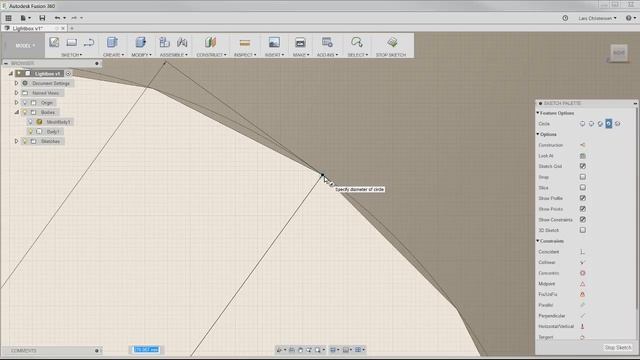This screenshot has height=360, width=640.
Task: Collapse the Feature Options section
Action: coord(538,113)
